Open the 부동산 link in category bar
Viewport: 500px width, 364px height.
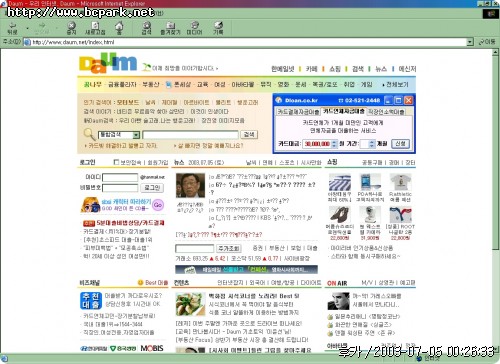coord(151,84)
